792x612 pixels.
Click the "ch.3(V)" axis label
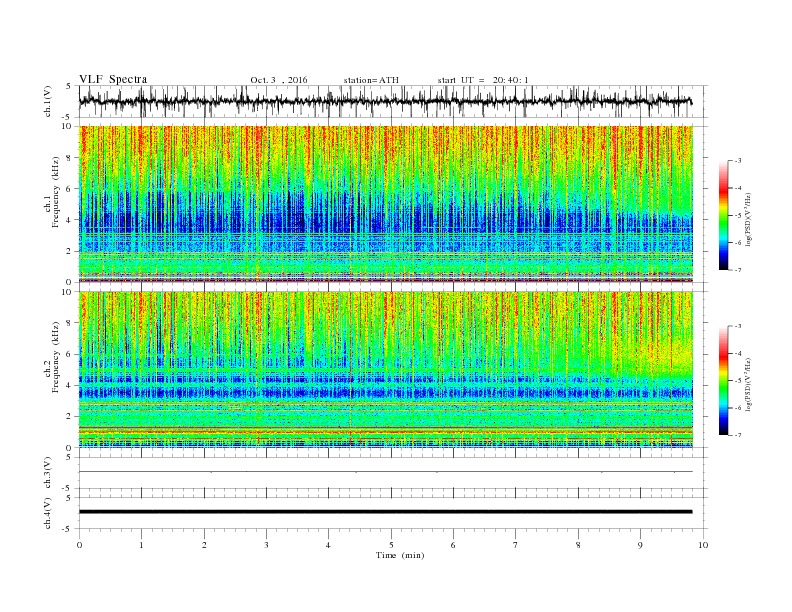tap(47, 473)
